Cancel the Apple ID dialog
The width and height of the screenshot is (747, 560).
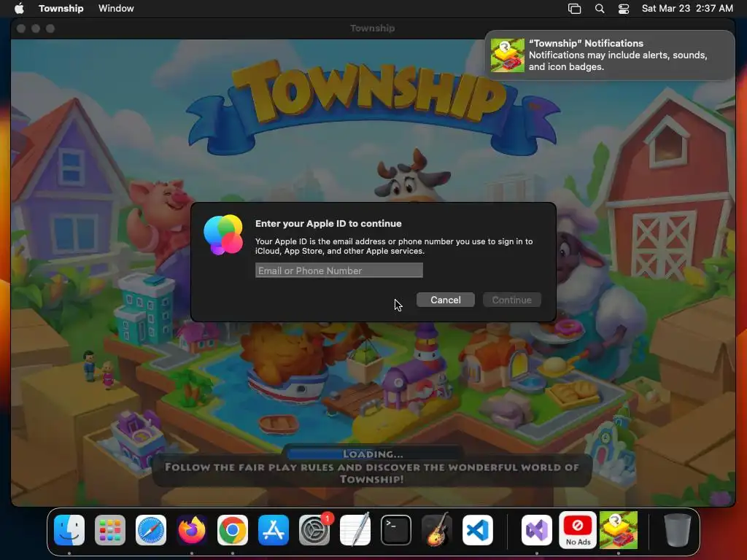point(446,300)
